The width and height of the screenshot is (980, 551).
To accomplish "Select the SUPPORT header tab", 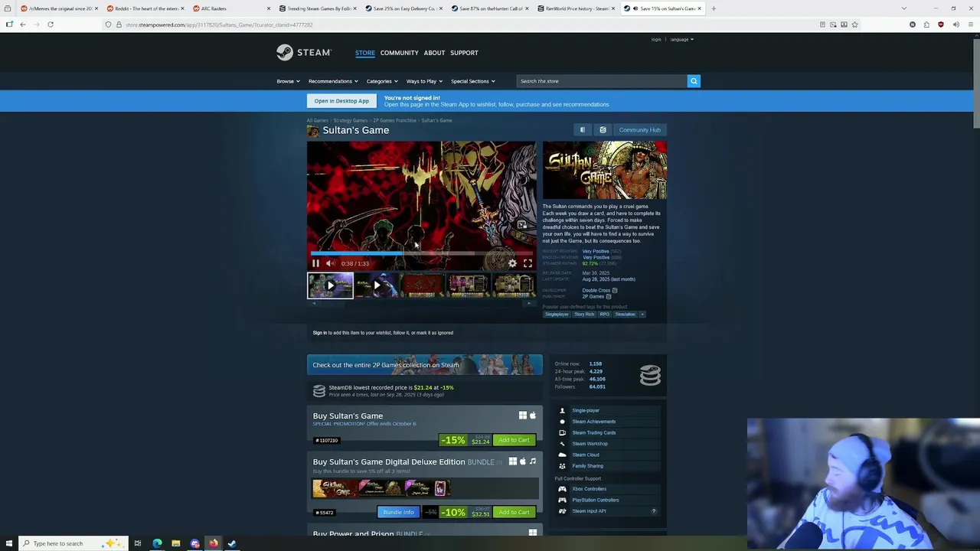I will [x=464, y=53].
